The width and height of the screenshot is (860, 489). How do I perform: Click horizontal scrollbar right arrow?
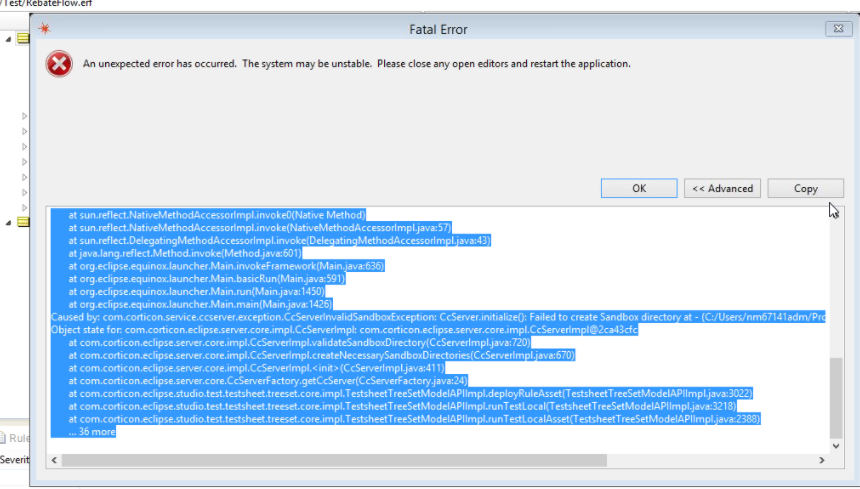click(821, 460)
